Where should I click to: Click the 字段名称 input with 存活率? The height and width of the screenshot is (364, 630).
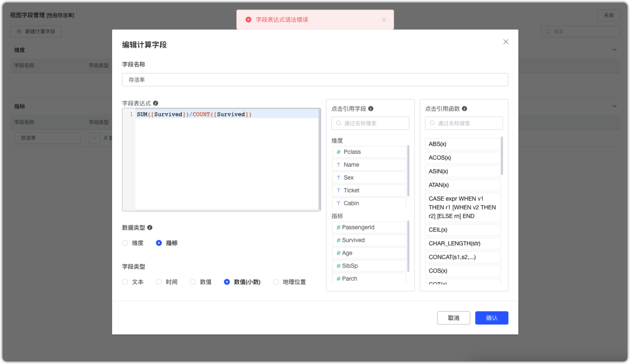(315, 80)
